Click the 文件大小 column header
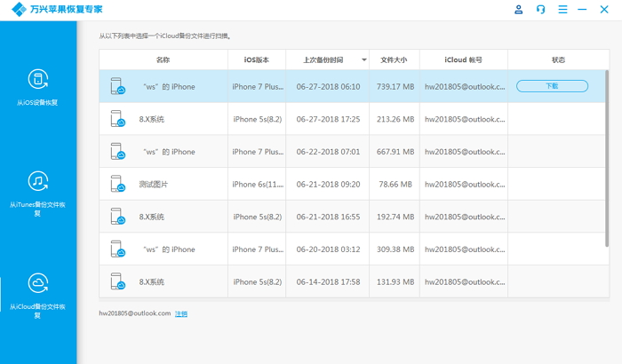The height and width of the screenshot is (364, 622). (x=394, y=60)
